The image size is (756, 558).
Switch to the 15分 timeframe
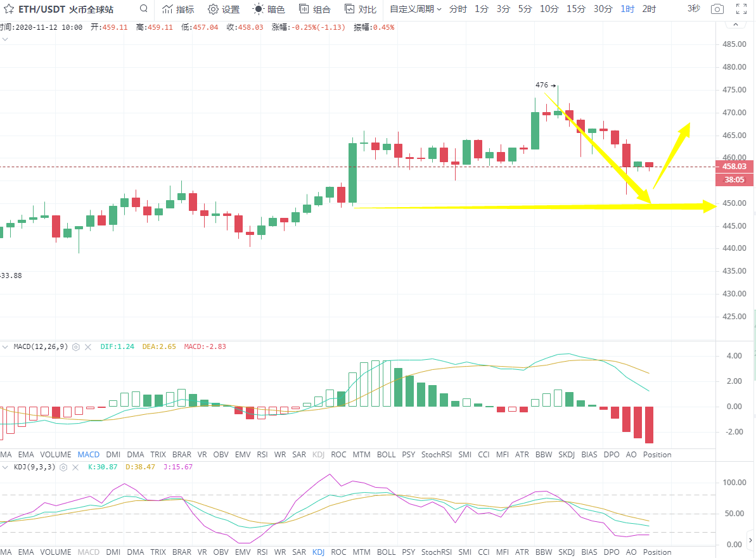[576, 10]
